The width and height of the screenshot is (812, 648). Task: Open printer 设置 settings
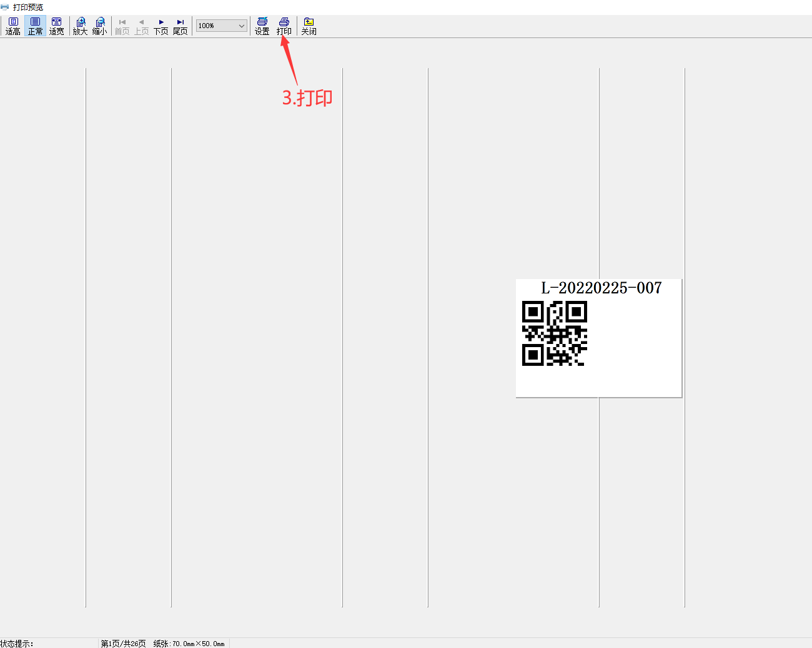[262, 26]
